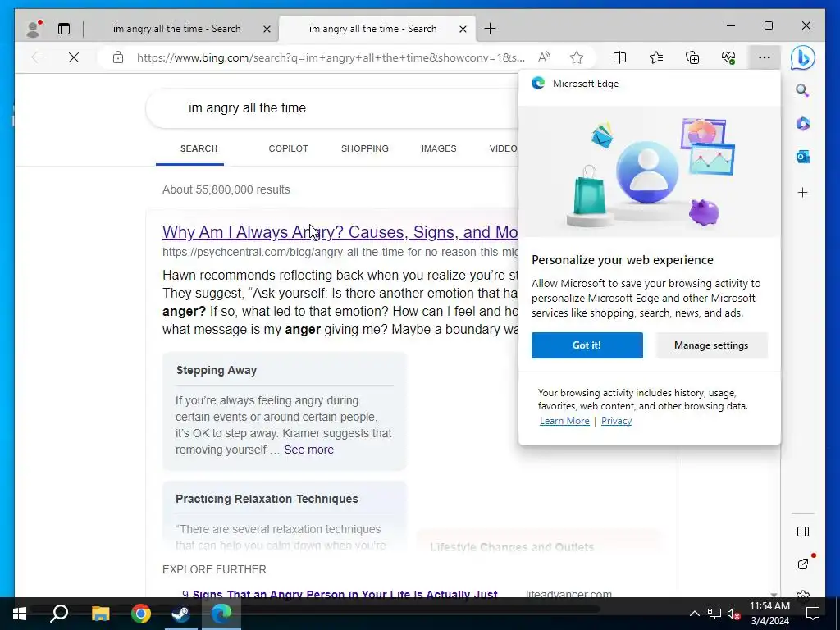Switch to the IMAGES tab
Image resolution: width=840 pixels, height=630 pixels.
(439, 148)
